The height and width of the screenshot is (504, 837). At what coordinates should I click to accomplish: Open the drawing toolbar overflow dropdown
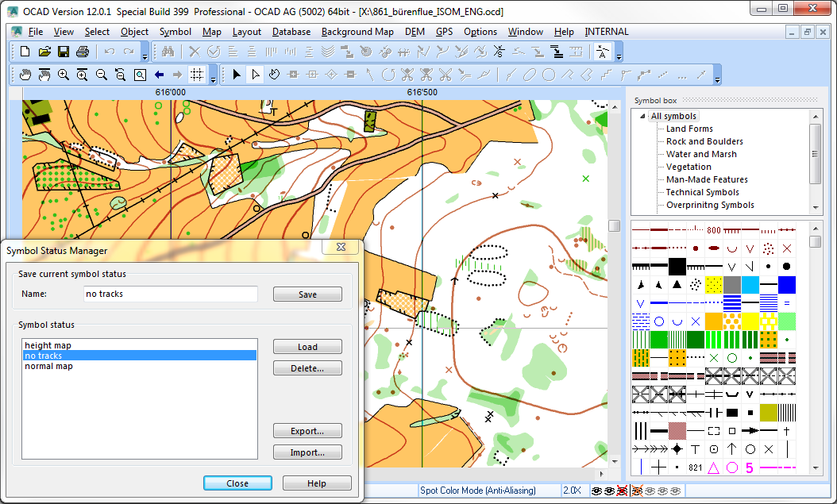coord(717,79)
